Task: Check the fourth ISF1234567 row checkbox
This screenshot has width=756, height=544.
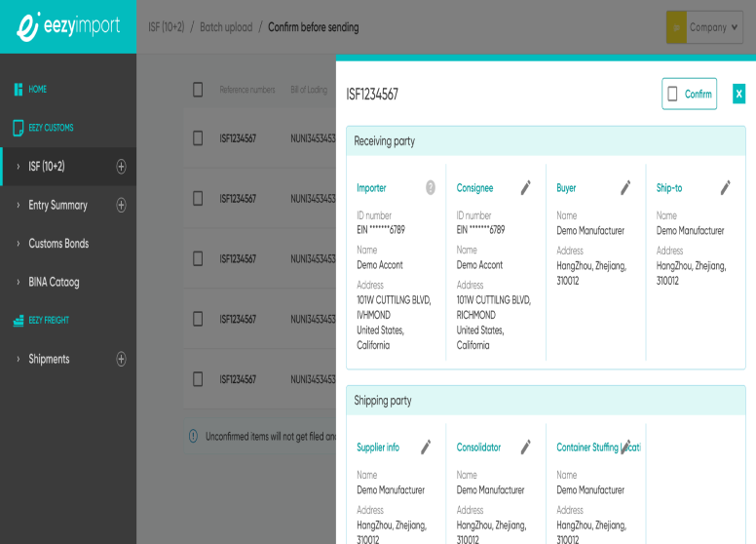Action: (x=198, y=319)
